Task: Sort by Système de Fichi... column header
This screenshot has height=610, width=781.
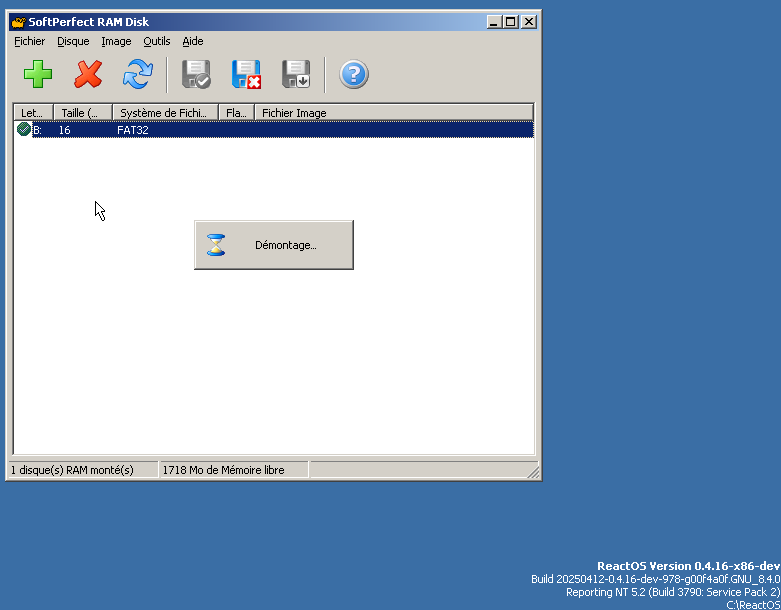Action: (x=166, y=113)
